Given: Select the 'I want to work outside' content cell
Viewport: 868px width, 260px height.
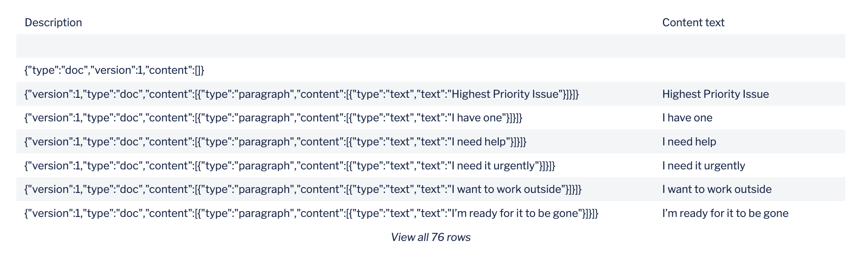Looking at the screenshot, I should 717,189.
